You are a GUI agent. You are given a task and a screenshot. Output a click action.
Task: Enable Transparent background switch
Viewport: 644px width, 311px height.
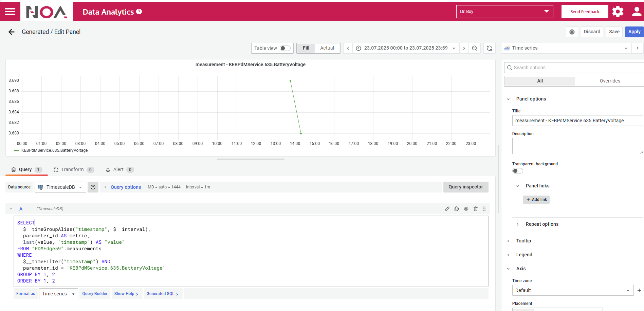517,171
